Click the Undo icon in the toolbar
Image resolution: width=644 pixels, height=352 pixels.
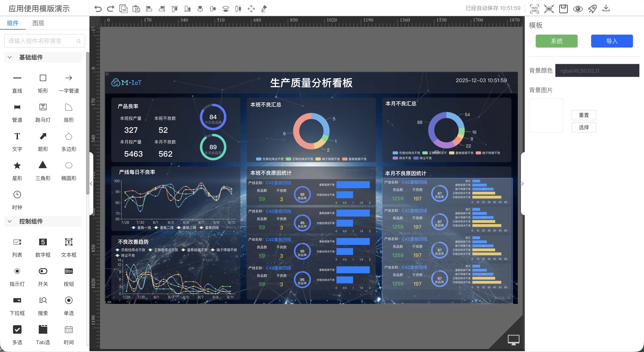click(x=98, y=9)
